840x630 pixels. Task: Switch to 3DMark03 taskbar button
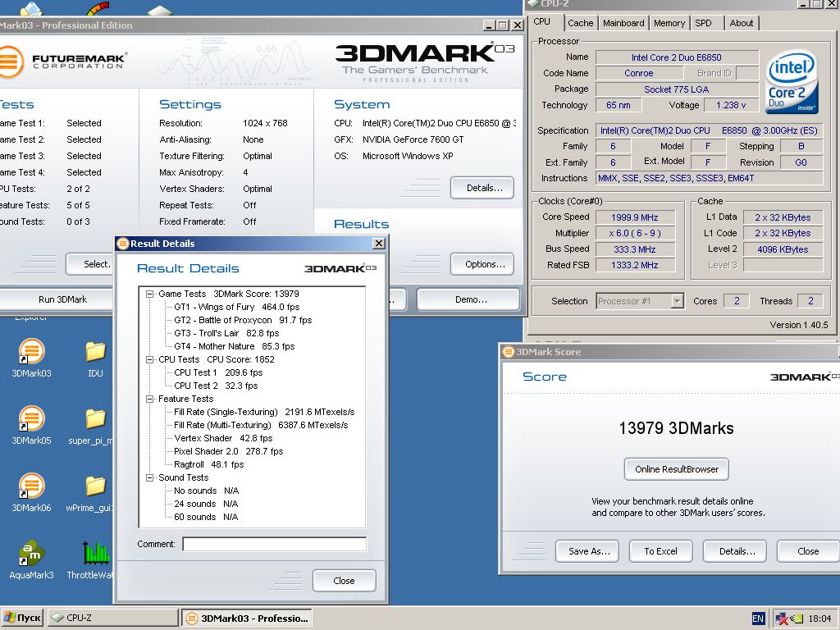[x=247, y=619]
